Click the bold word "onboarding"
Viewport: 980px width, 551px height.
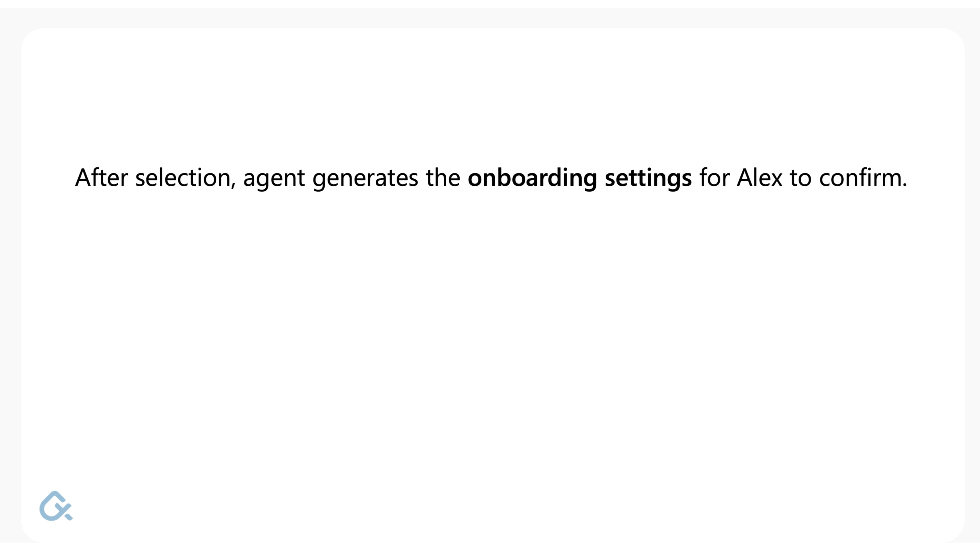532,178
